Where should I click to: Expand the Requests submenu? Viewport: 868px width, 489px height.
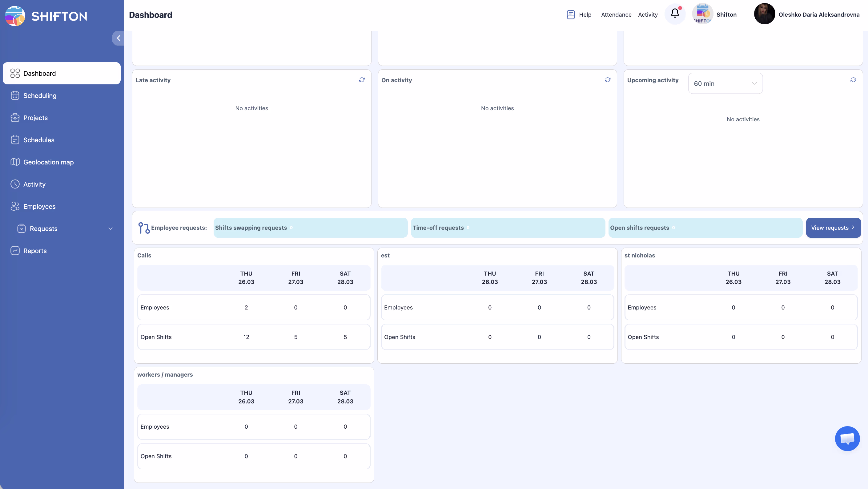tap(110, 228)
